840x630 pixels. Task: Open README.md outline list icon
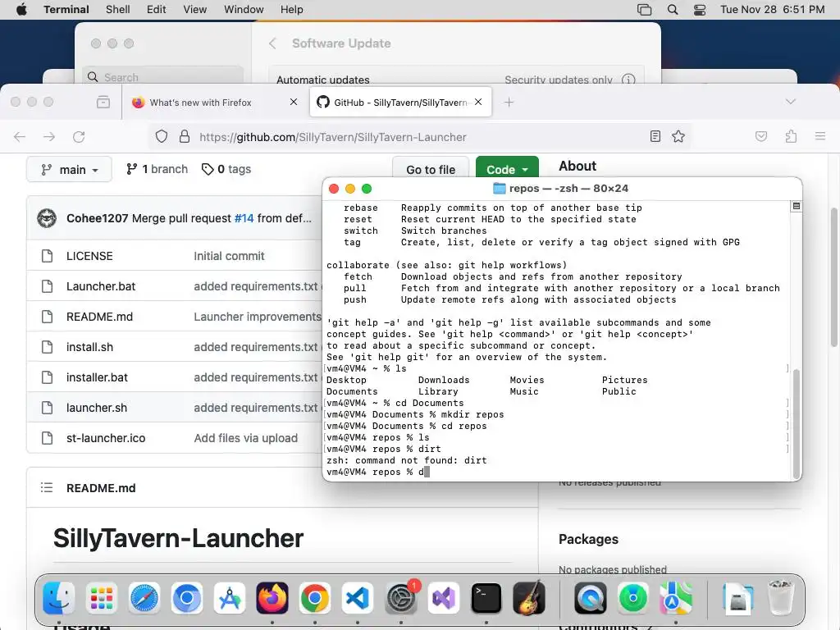47,487
